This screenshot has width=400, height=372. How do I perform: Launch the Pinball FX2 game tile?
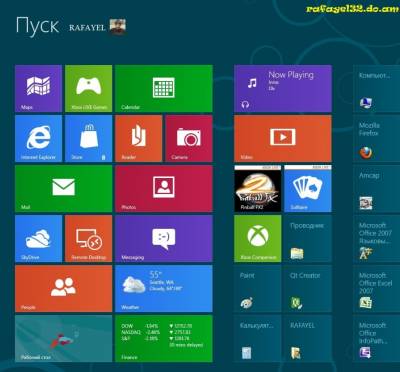[258, 189]
